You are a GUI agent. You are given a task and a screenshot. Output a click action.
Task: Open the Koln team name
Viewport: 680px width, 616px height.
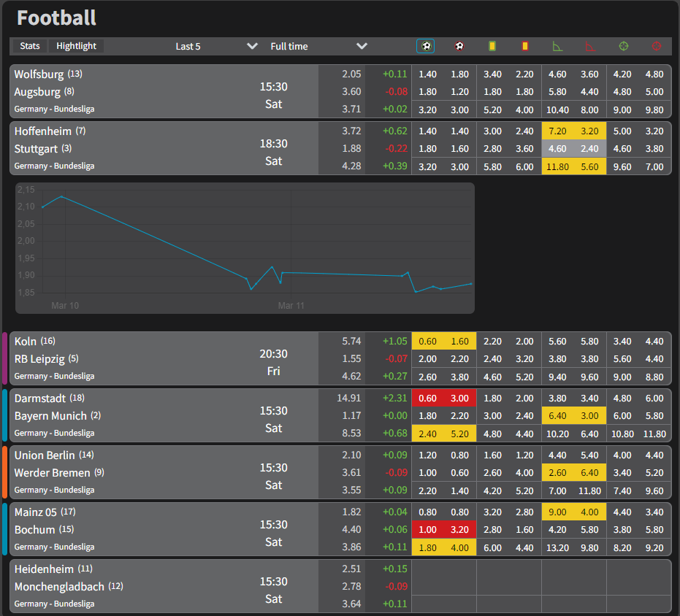pos(26,342)
